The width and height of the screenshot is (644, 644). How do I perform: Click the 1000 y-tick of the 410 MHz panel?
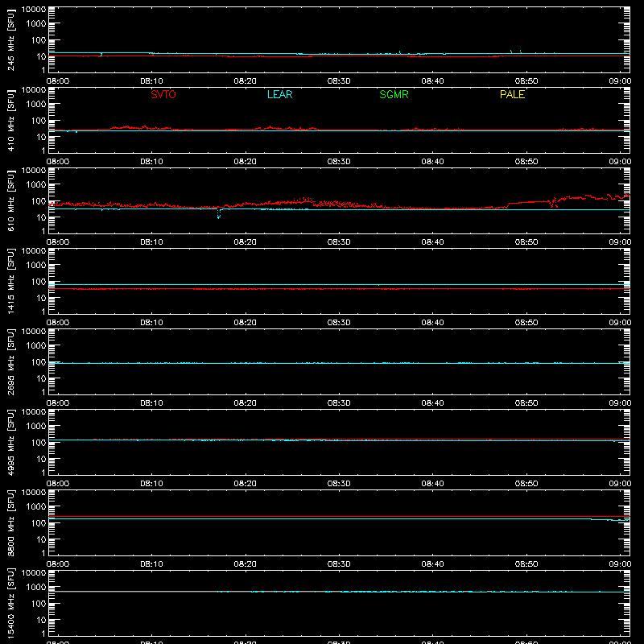36,105
